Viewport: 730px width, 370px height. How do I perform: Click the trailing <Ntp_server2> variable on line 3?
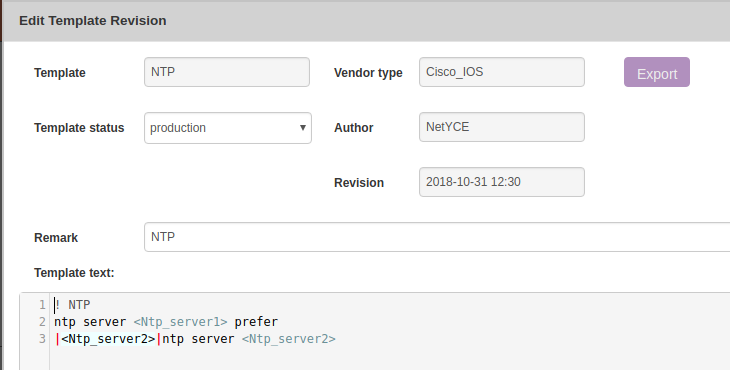[x=289, y=338]
